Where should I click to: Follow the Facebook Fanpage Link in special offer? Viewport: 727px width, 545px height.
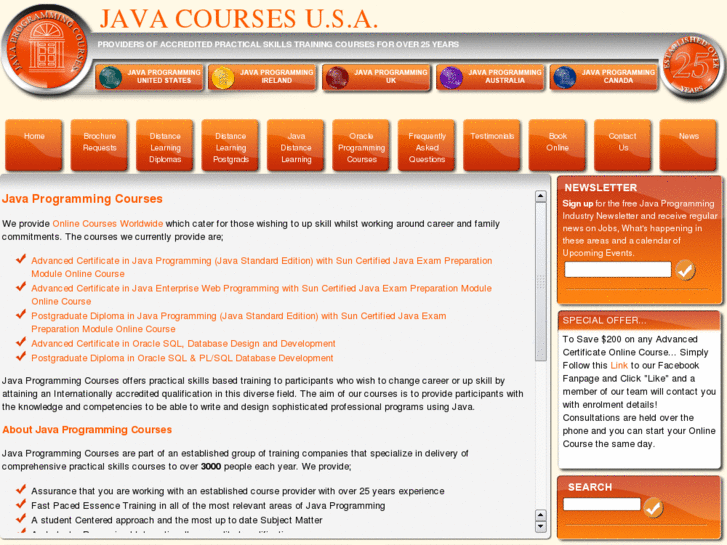pyautogui.click(x=619, y=365)
